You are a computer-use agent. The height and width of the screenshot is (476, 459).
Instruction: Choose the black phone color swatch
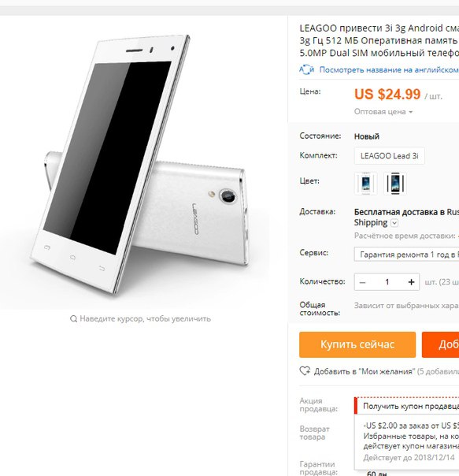[394, 184]
